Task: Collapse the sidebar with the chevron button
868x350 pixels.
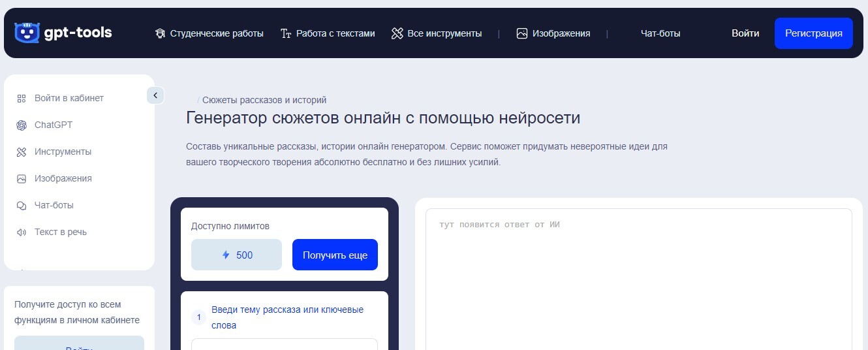Action: 155,95
